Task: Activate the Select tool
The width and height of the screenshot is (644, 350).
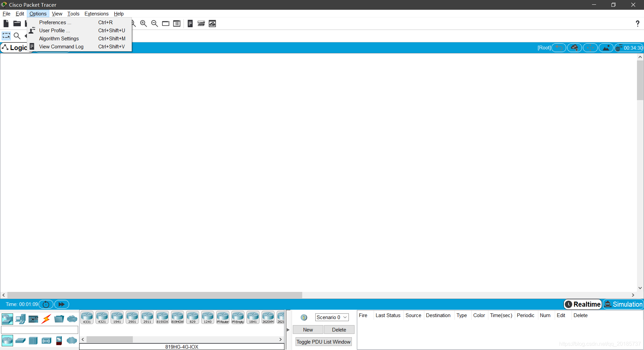Action: point(6,36)
